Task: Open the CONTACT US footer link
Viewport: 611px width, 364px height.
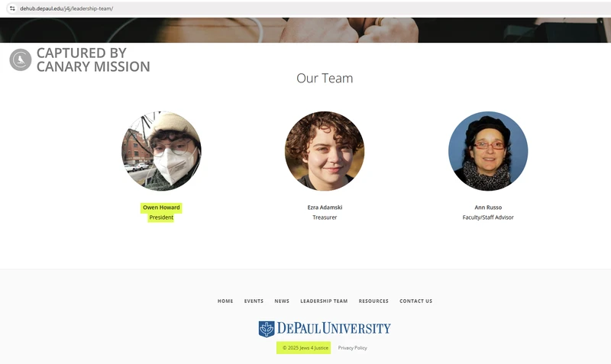Action: point(415,301)
